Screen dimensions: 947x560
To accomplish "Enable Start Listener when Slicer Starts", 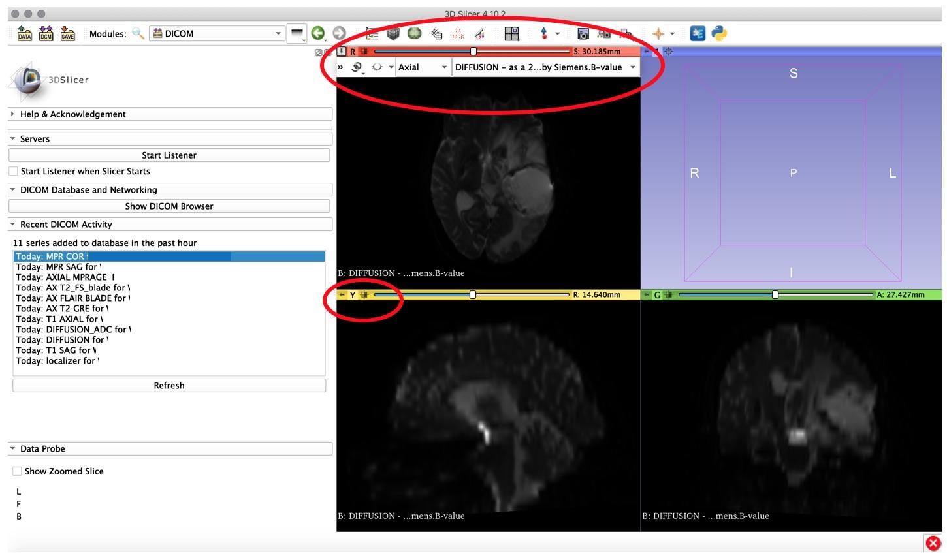I will [12, 171].
